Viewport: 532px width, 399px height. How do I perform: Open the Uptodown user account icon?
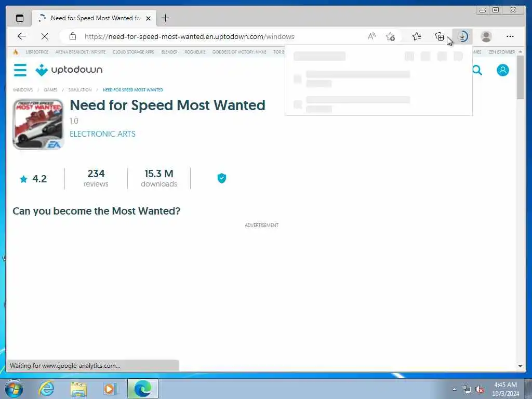tap(503, 70)
